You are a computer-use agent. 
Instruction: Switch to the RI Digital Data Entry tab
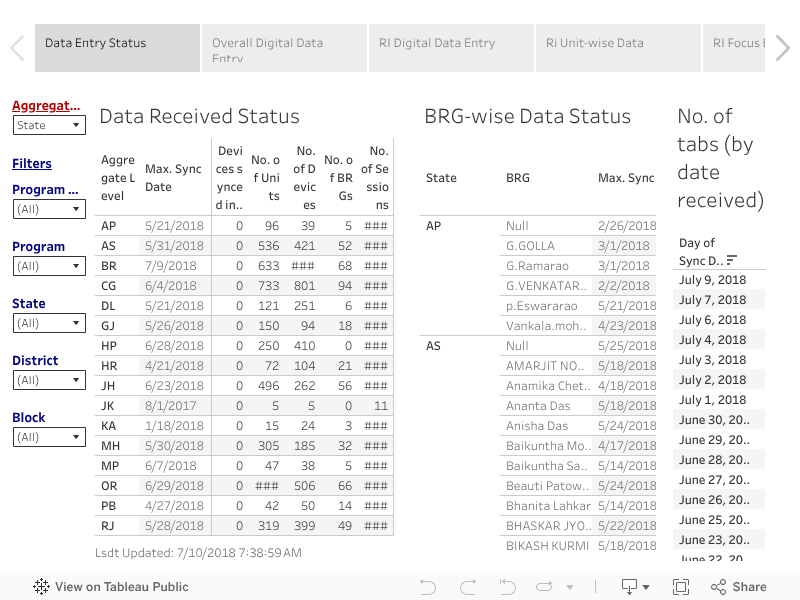(451, 48)
